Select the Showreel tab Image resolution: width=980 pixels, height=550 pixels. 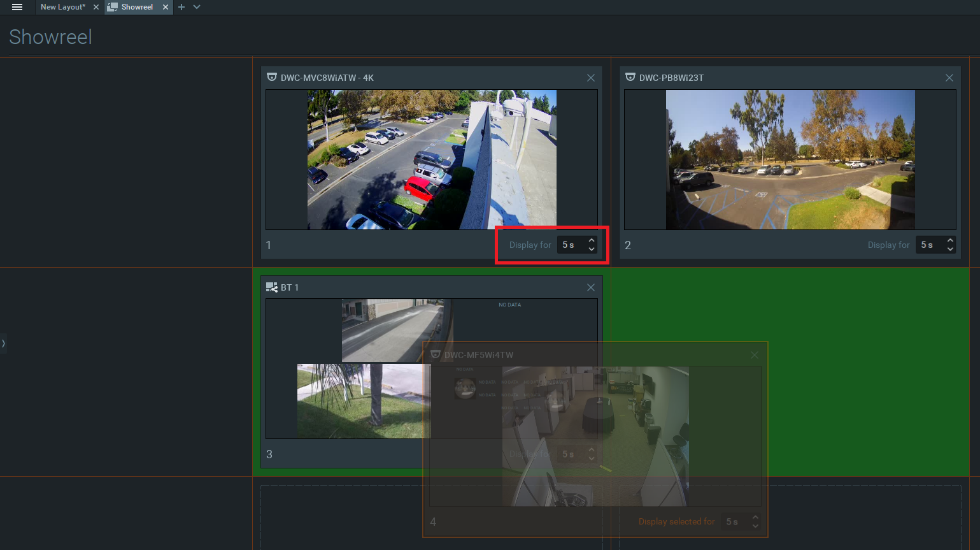[x=136, y=7]
